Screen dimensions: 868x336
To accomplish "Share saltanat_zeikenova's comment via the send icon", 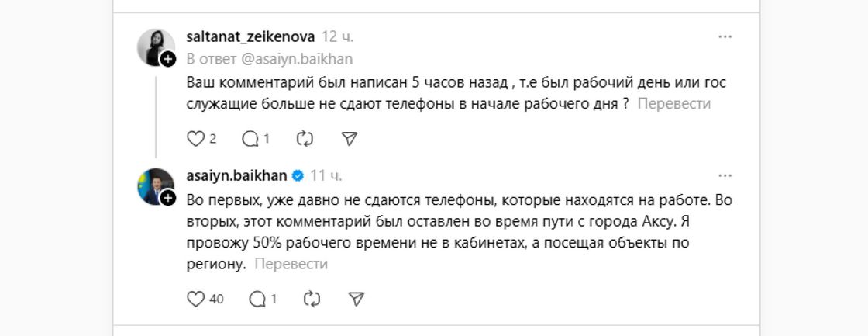I will 350,139.
